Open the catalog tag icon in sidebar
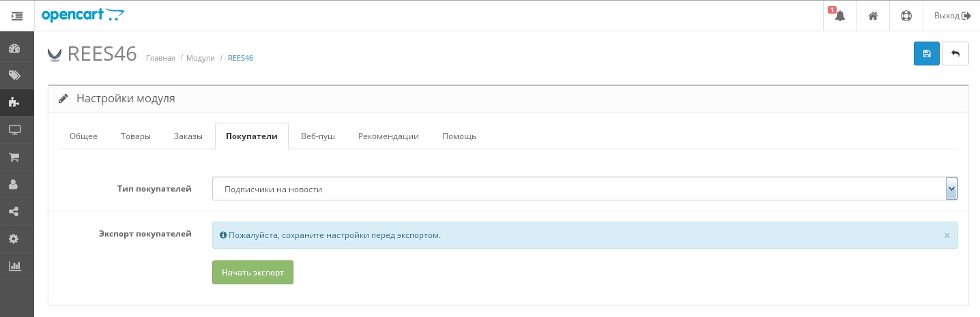This screenshot has width=980, height=317. [14, 76]
